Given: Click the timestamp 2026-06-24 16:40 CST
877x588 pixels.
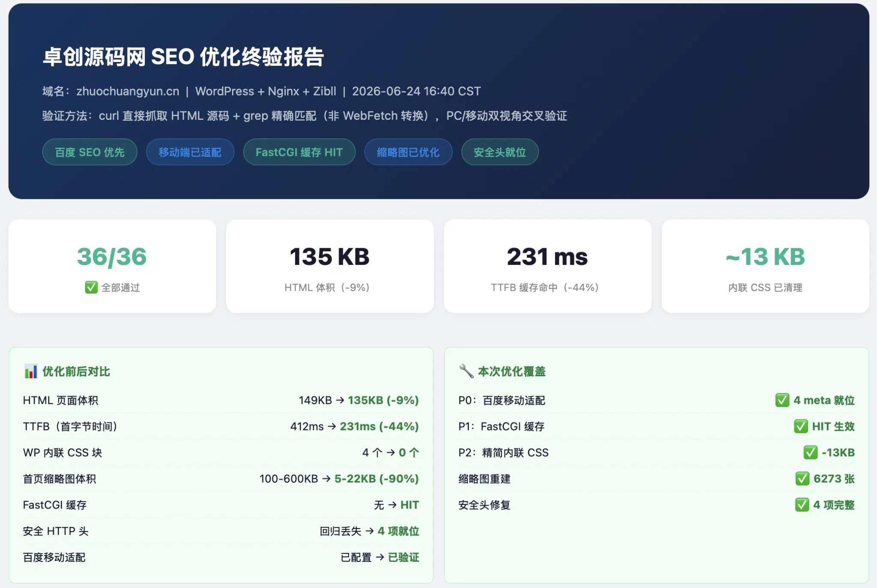Looking at the screenshot, I should tap(416, 91).
